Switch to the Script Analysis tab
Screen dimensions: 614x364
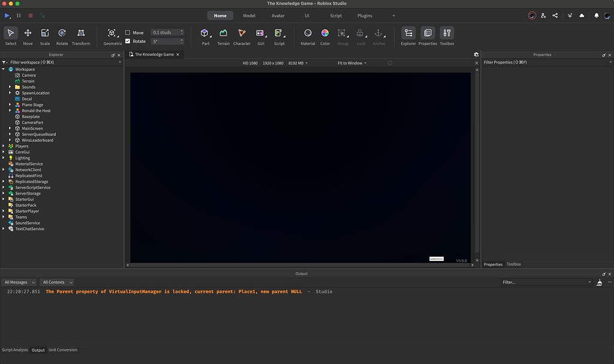click(x=14, y=350)
